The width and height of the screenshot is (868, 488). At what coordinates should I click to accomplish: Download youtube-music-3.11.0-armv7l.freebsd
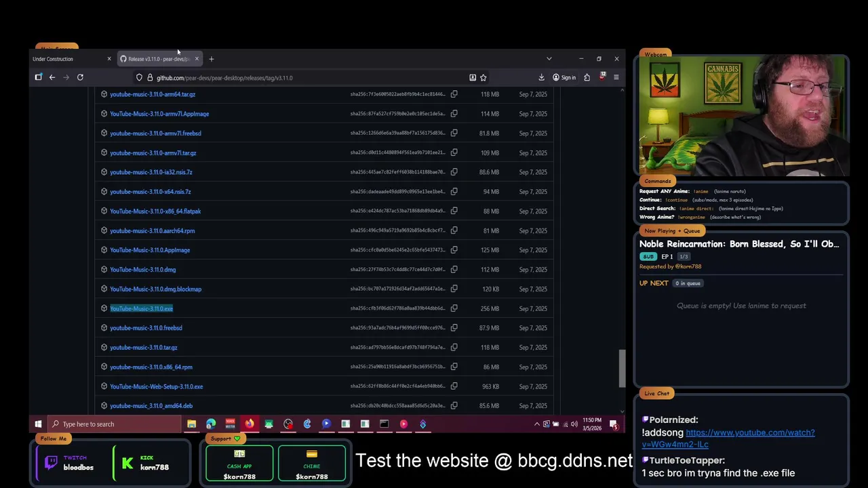[155, 134]
